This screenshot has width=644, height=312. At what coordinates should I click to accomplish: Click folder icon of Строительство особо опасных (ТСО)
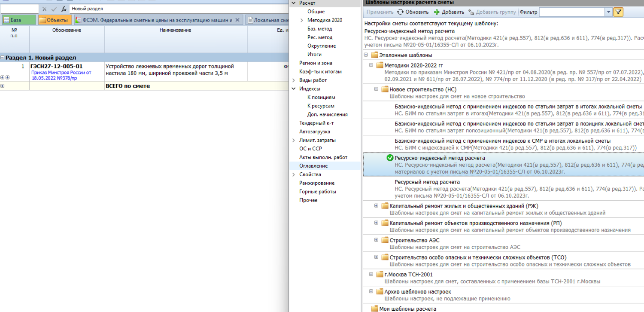[385, 257]
